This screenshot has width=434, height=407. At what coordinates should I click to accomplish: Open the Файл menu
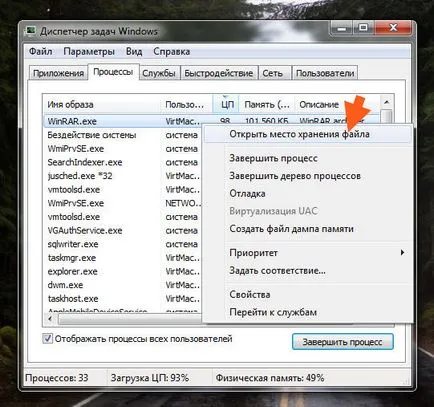point(41,52)
